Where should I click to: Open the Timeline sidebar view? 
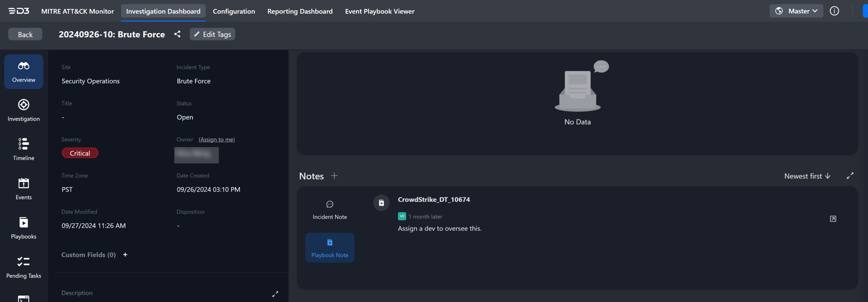pyautogui.click(x=24, y=150)
